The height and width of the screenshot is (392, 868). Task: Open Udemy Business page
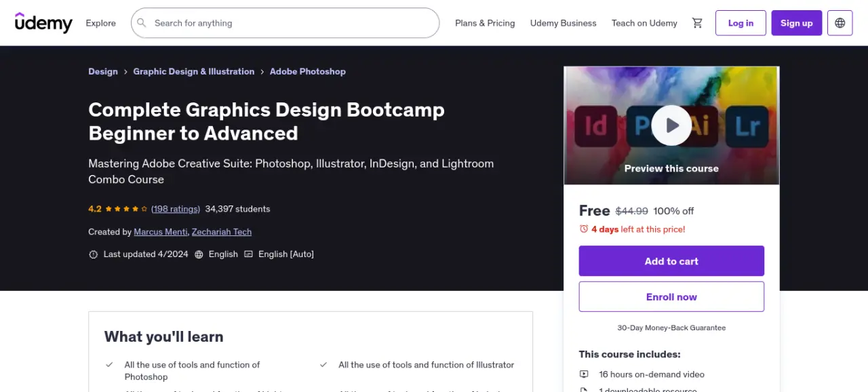coord(563,23)
